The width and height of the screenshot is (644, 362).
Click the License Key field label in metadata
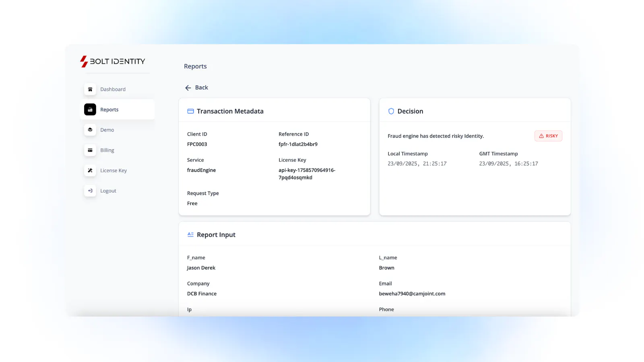(x=292, y=160)
